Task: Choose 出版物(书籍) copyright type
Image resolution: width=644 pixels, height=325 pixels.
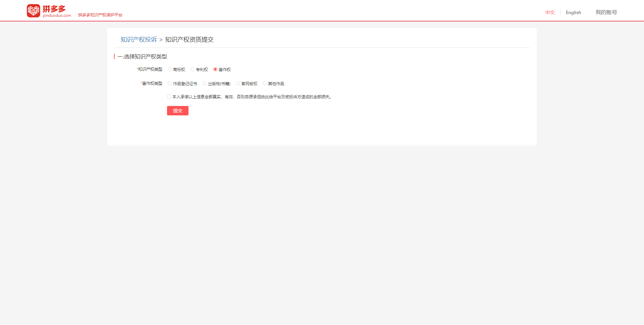Action: pyautogui.click(x=205, y=84)
